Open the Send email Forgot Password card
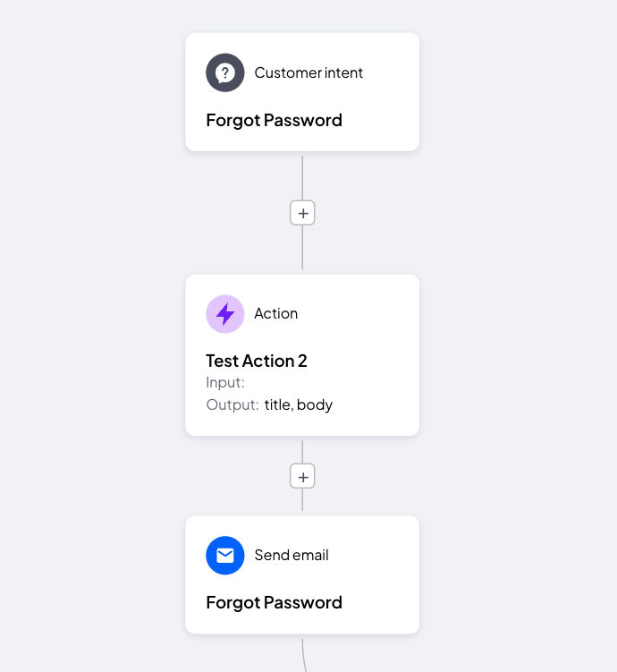 click(302, 574)
